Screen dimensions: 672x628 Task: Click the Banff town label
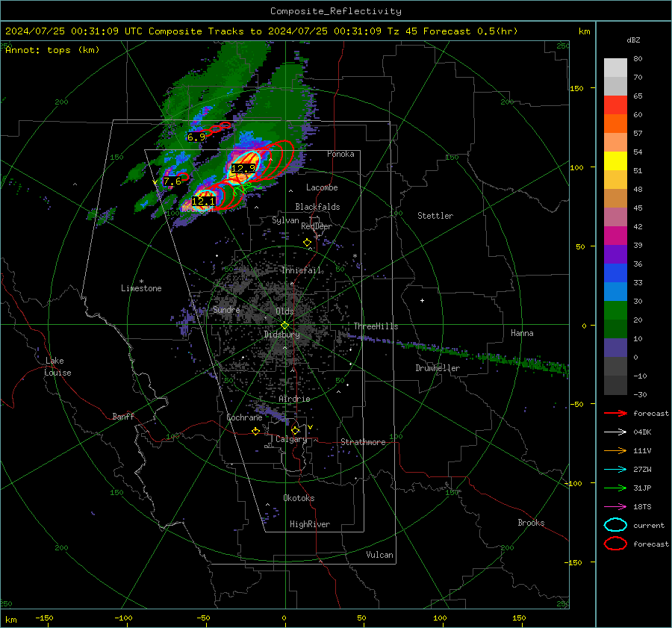click(x=123, y=416)
